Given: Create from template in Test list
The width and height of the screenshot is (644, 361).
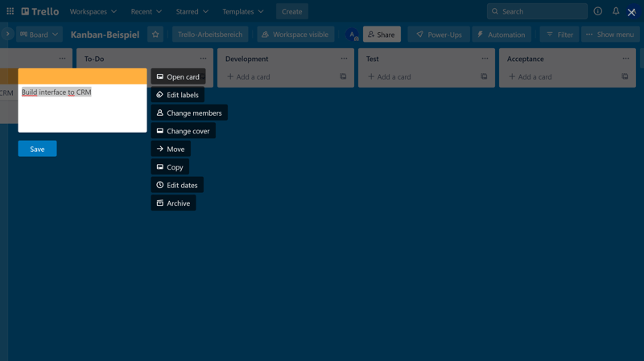Looking at the screenshot, I should (484, 76).
